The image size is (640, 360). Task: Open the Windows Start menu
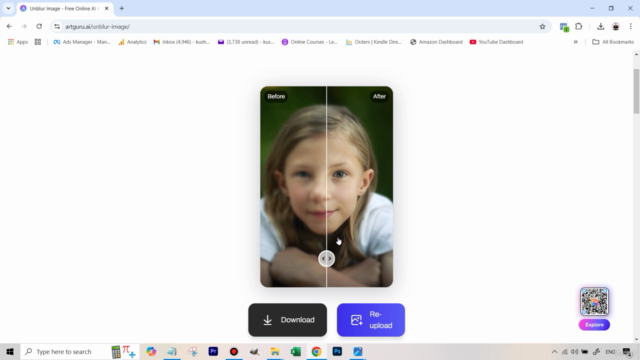10,351
